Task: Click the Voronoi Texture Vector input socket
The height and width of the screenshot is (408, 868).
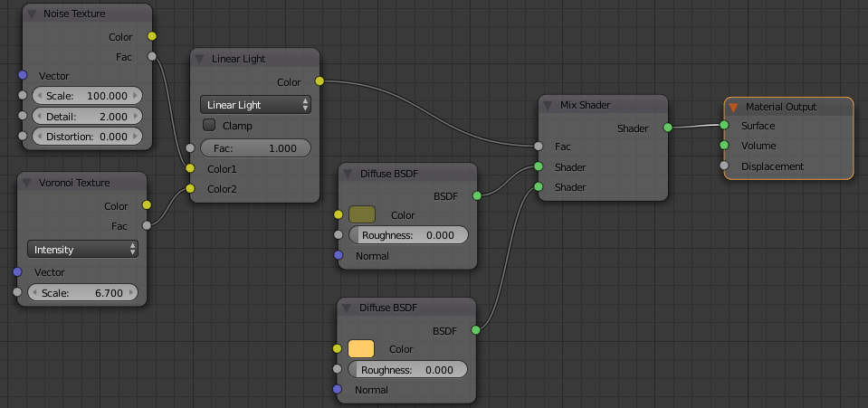Action: click(x=17, y=271)
